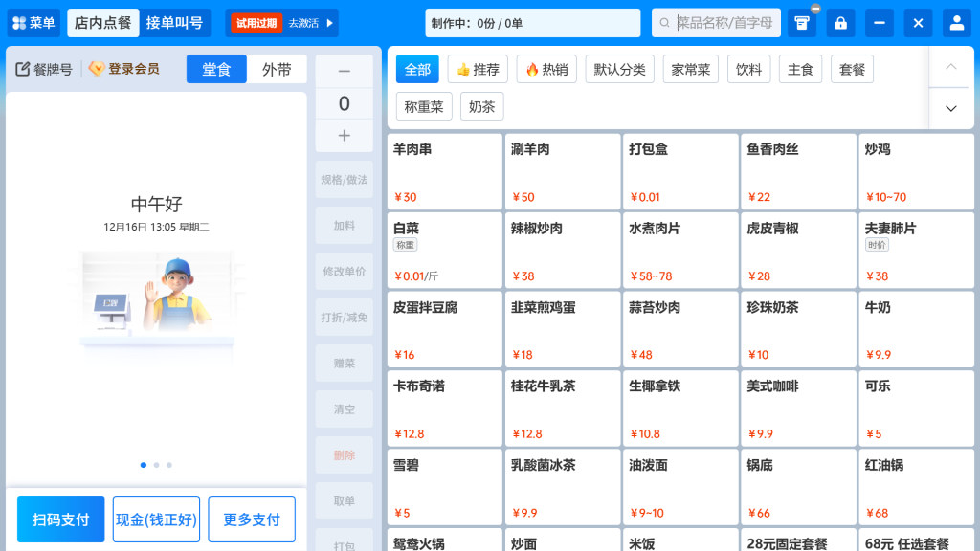The width and height of the screenshot is (980, 551).
Task: Click the 登录会员 member diamond icon
Action: click(x=97, y=69)
